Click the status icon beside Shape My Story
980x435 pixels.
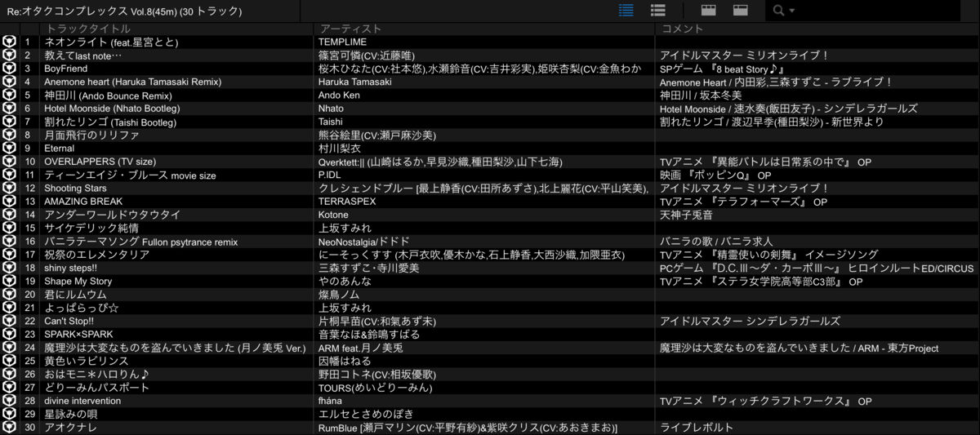click(9, 281)
